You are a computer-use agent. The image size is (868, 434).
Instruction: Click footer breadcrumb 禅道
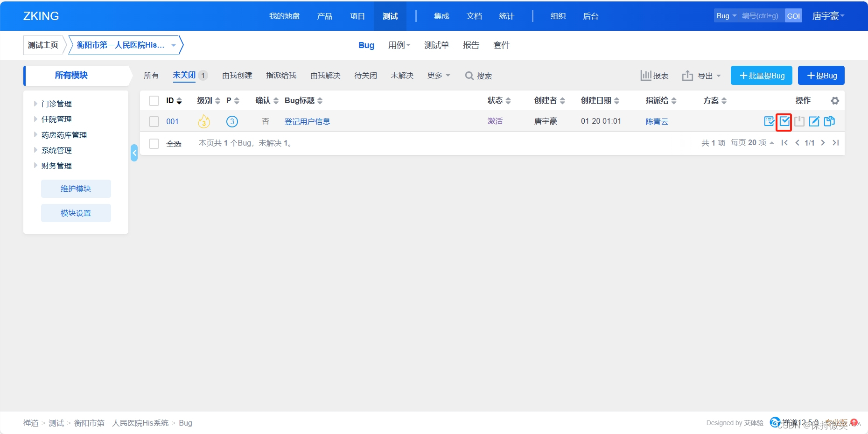[x=31, y=423]
